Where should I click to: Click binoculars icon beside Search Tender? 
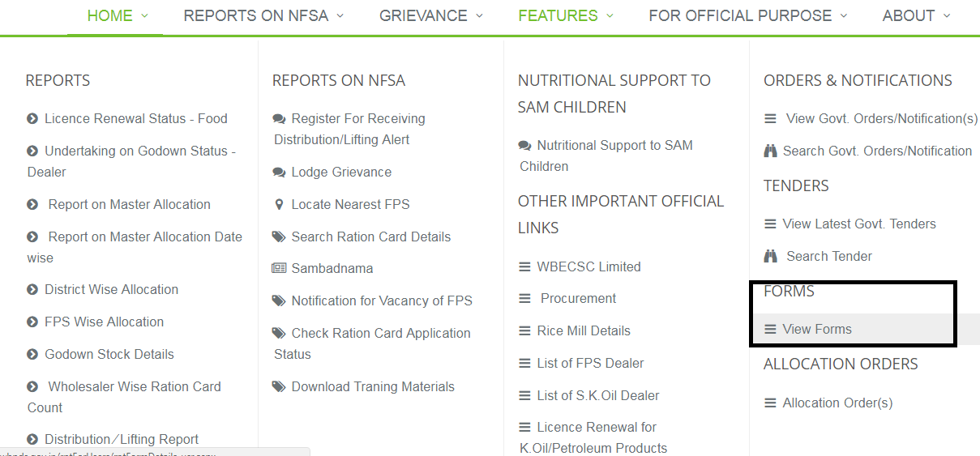(x=771, y=257)
